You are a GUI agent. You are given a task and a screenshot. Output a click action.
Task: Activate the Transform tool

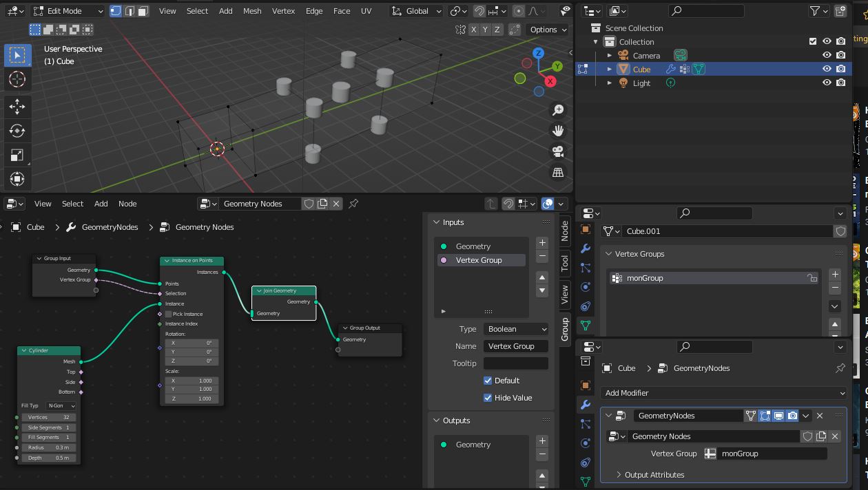[17, 180]
